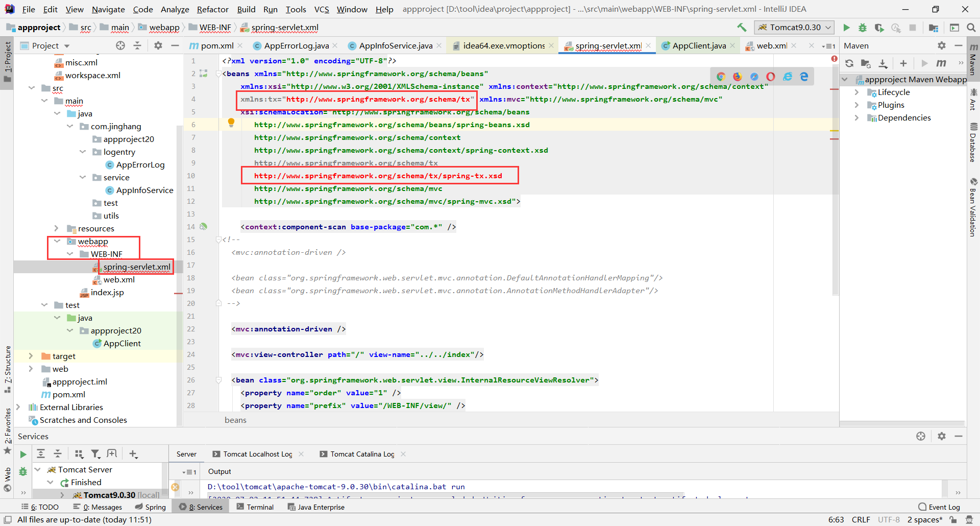Run with Coverage using the shield icon
This screenshot has height=526, width=980.
(x=880, y=28)
